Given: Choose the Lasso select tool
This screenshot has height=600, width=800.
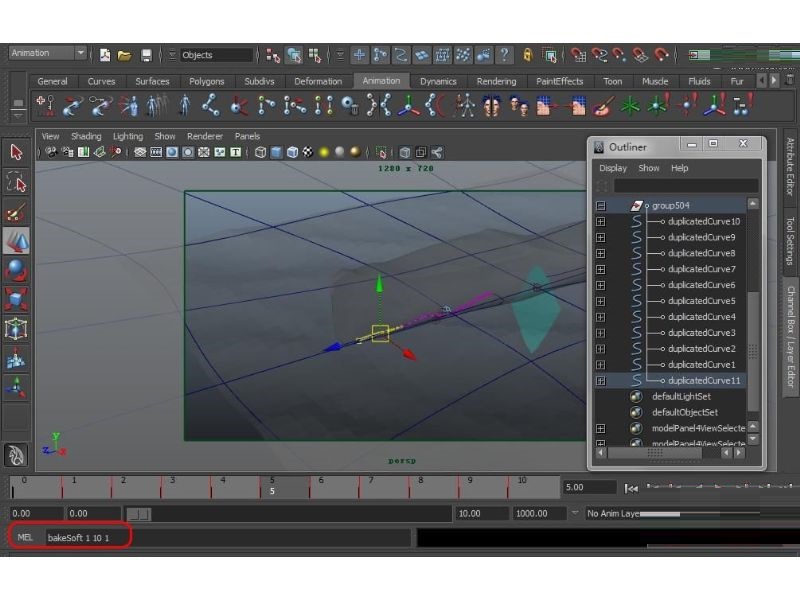Looking at the screenshot, I should tap(16, 182).
